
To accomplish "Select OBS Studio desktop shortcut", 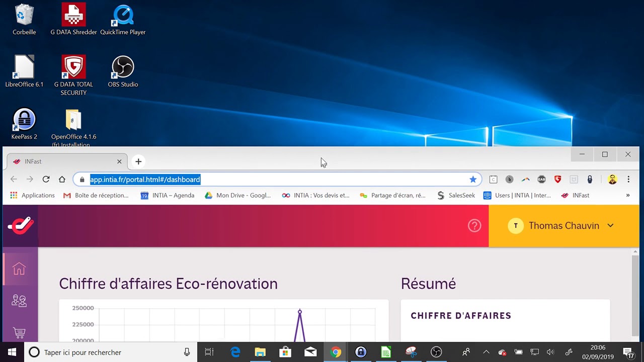I will coord(123,71).
